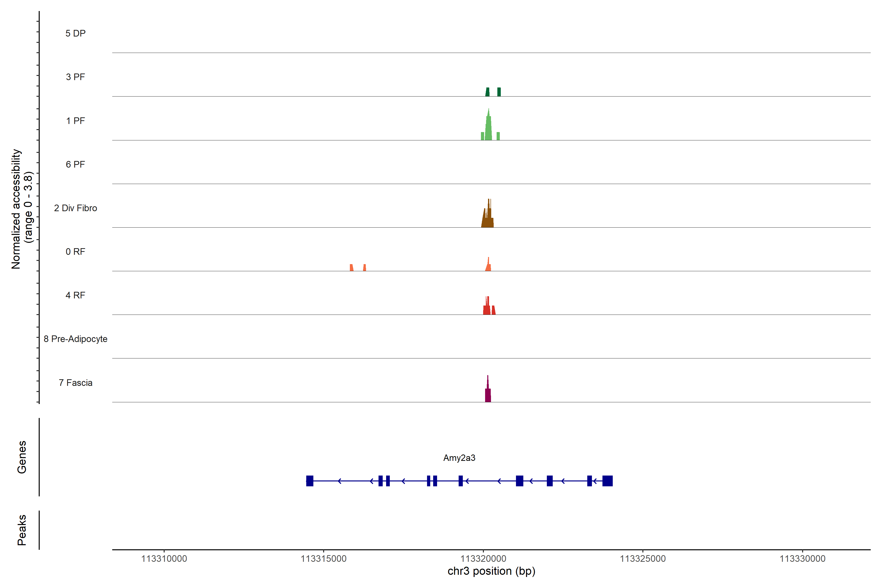The image size is (882, 588).
Task: Click the 113310000 axis tick label
Action: (164, 559)
